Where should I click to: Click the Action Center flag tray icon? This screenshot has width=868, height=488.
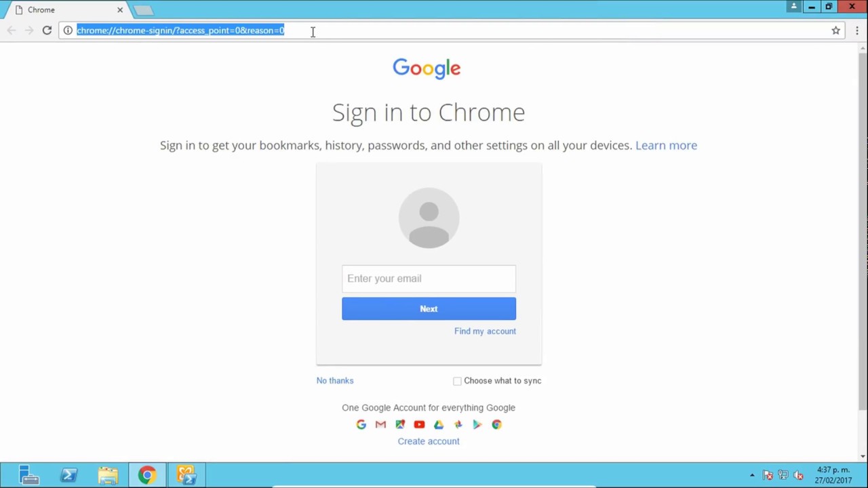click(x=768, y=475)
